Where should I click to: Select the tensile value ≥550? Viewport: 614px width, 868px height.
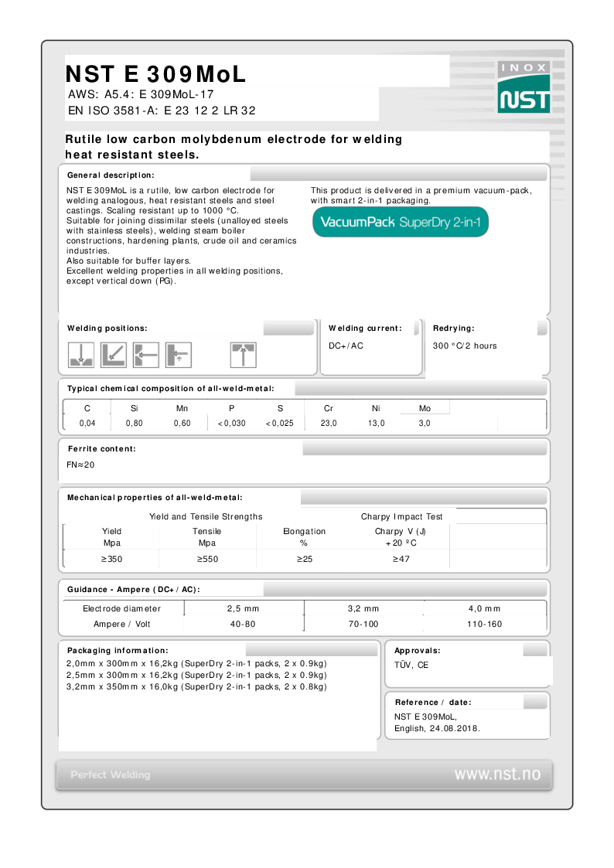(x=207, y=559)
